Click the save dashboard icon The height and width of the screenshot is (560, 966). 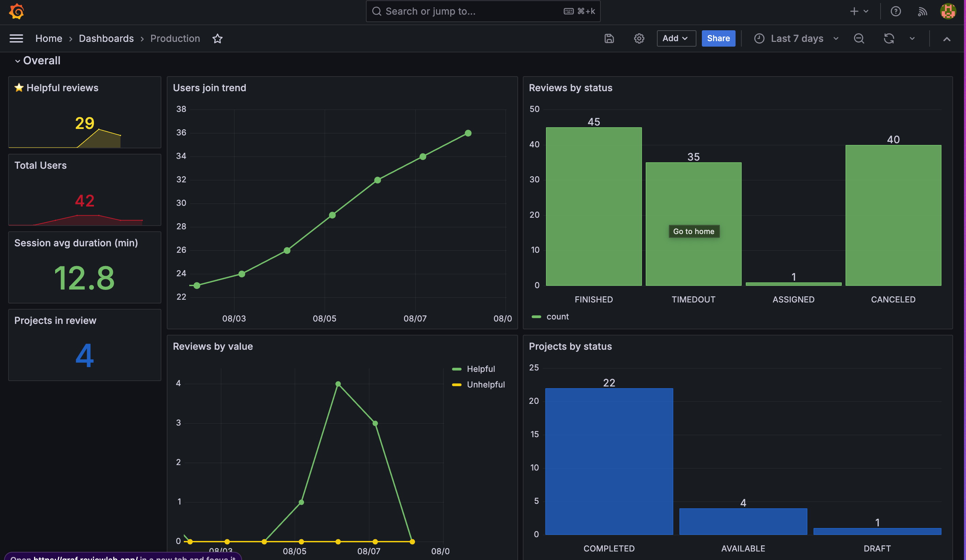(x=609, y=38)
